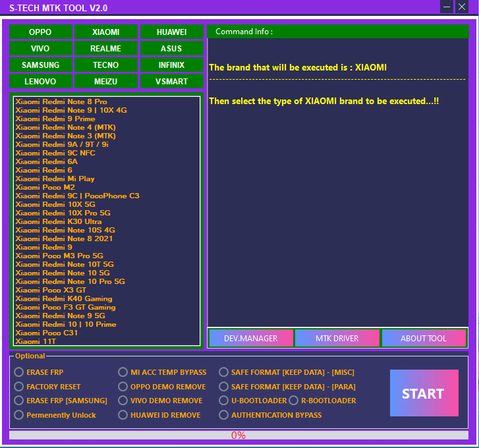Open the MTK DRIVER installer

[337, 338]
